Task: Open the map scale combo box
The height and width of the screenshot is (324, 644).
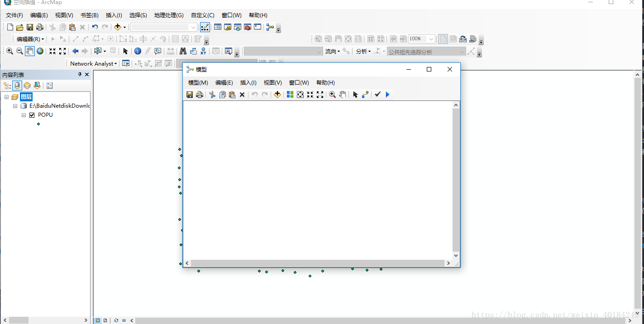Action: (x=164, y=27)
